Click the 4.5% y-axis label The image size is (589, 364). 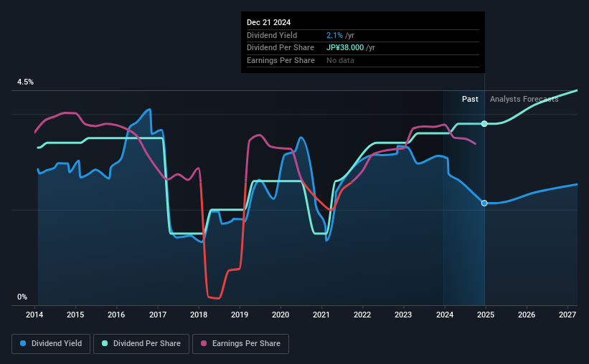pos(25,82)
